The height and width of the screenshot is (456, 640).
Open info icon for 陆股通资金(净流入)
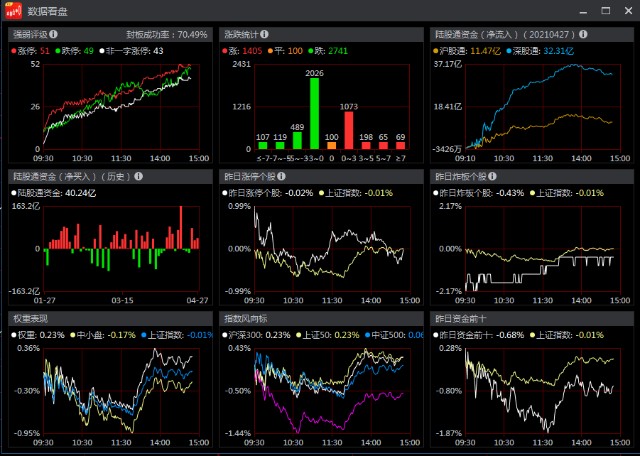tap(583, 34)
